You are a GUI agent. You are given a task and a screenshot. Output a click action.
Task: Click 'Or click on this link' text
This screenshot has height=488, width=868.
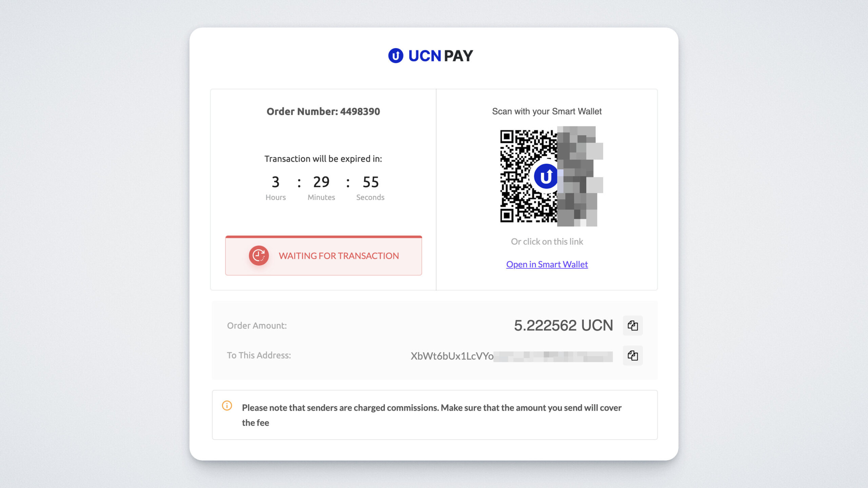click(547, 242)
